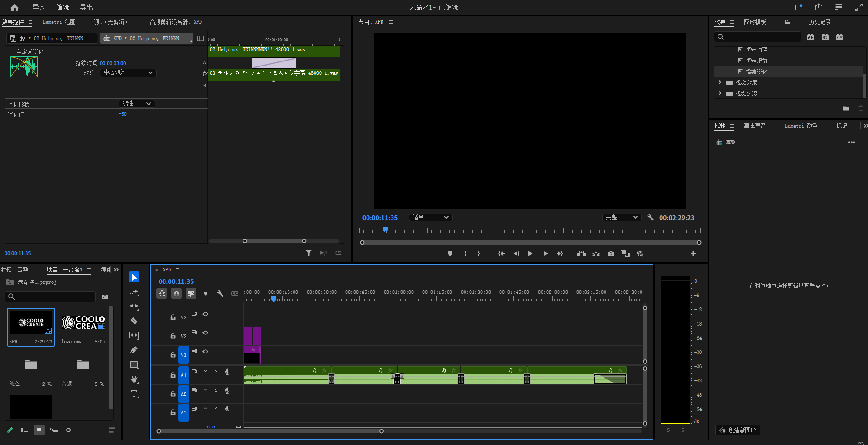Open the 适合 zoom level dropdown
Viewport: 868px width, 445px height.
430,218
